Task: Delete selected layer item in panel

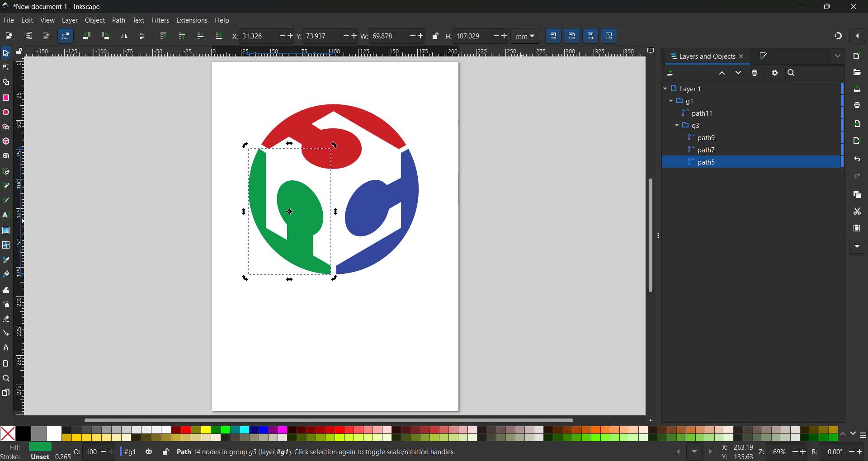Action: point(755,73)
